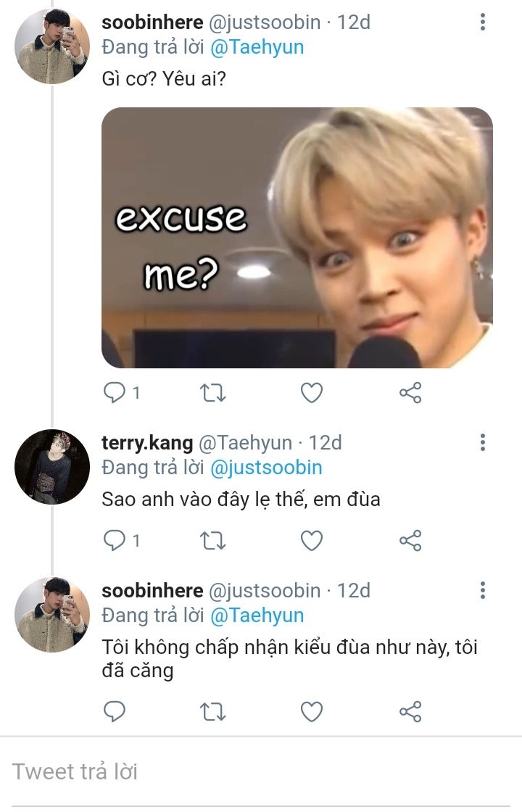This screenshot has height=812, width=522.
Task: Reply to soobinhere's "Gì cơ? Yêu ai?" tweet
Action: tap(115, 392)
